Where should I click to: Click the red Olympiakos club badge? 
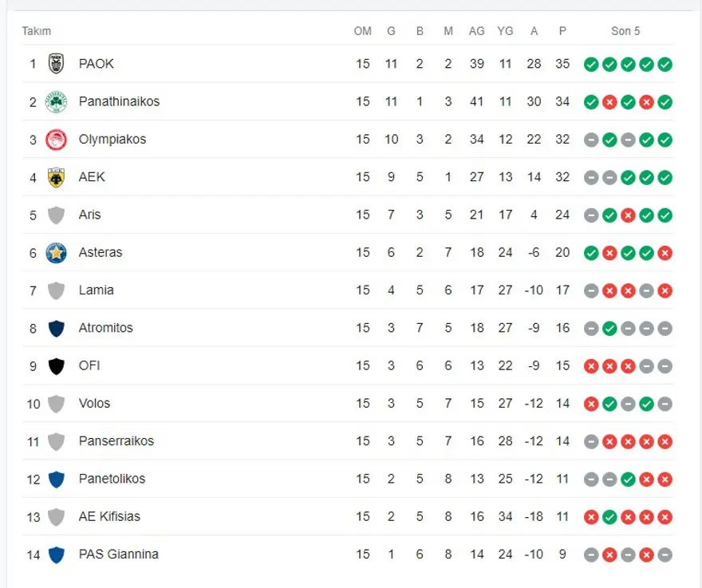pos(56,140)
